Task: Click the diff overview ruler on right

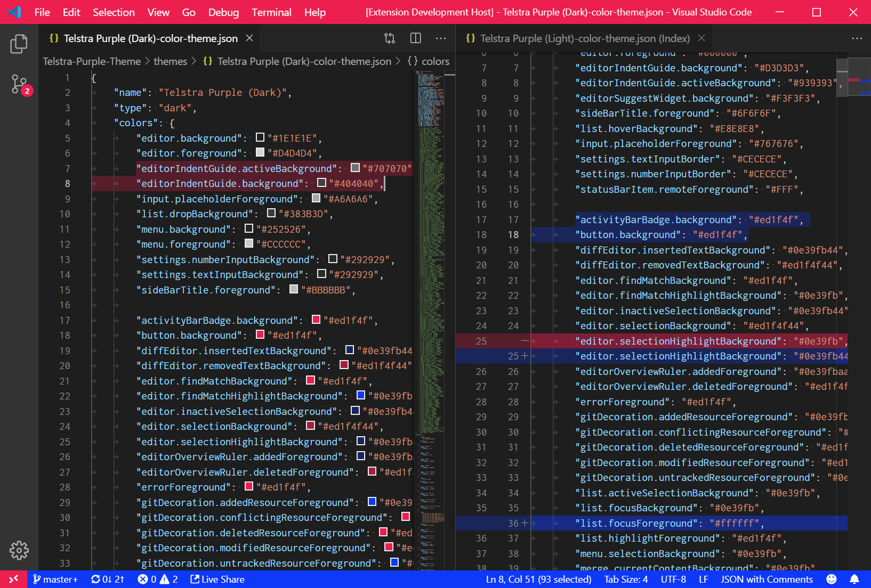Action: pyautogui.click(x=859, y=312)
